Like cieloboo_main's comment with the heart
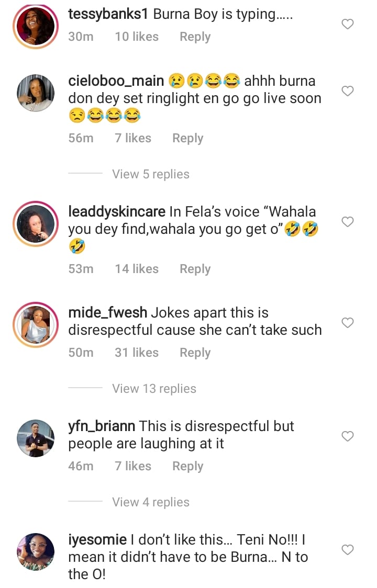Viewport: 377px width, 588px height. 348,91
